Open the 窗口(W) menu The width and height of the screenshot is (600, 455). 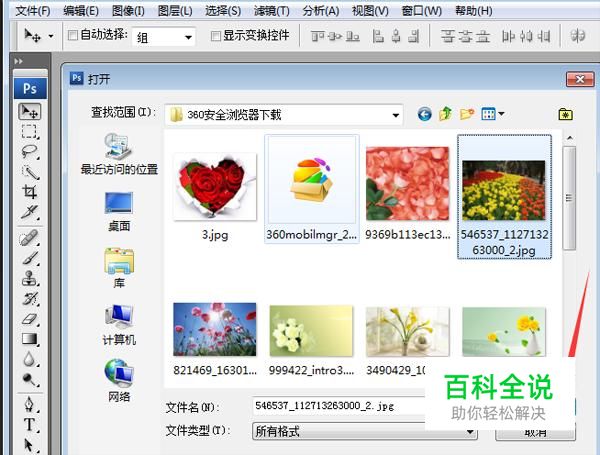(421, 11)
